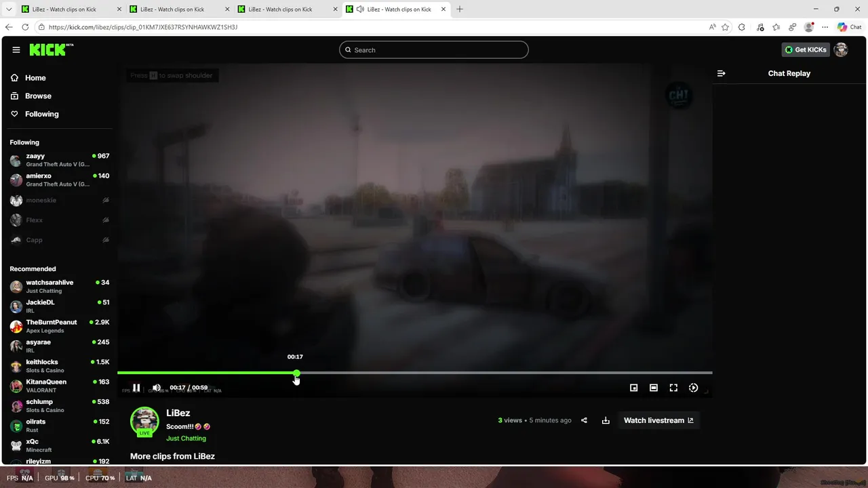Open Copilot Chat in the browser
868x488 pixels.
tap(849, 27)
